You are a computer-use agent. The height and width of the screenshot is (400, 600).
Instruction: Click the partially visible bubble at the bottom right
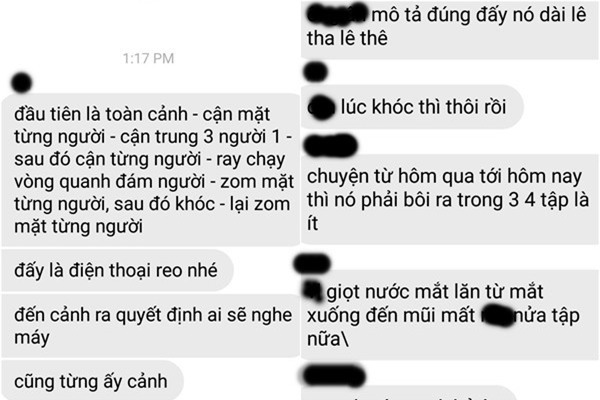408,393
